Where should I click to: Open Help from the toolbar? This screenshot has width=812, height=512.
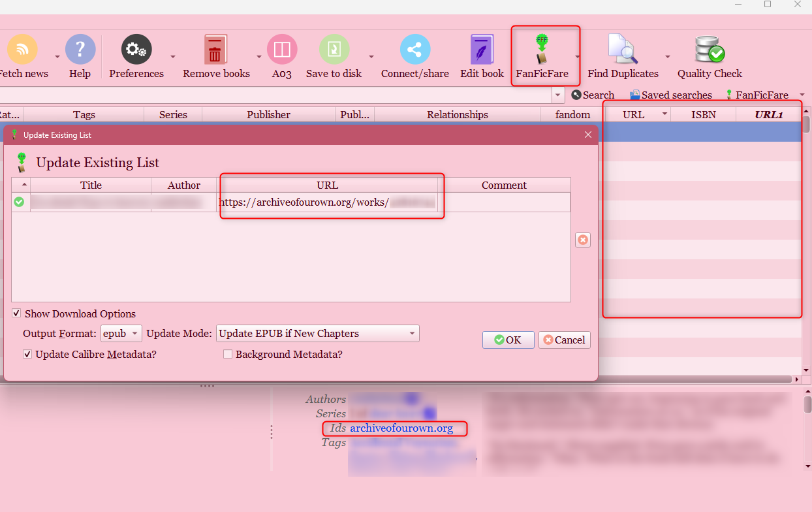(x=80, y=50)
